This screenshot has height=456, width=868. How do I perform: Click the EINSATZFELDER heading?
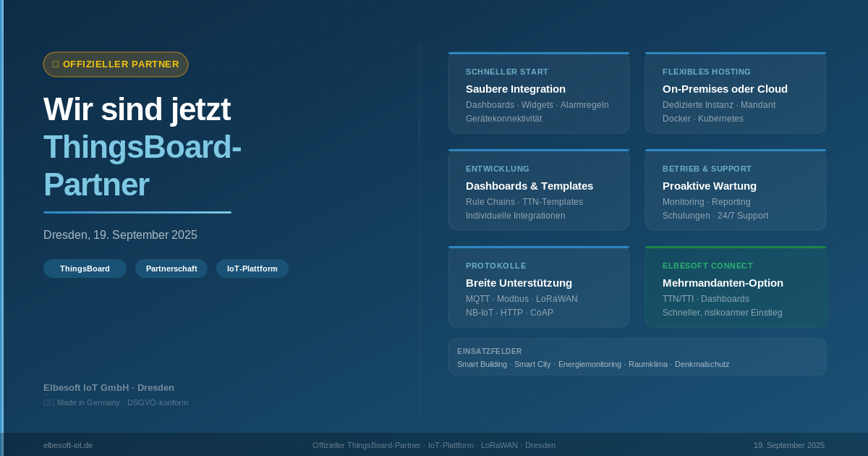pyautogui.click(x=490, y=351)
